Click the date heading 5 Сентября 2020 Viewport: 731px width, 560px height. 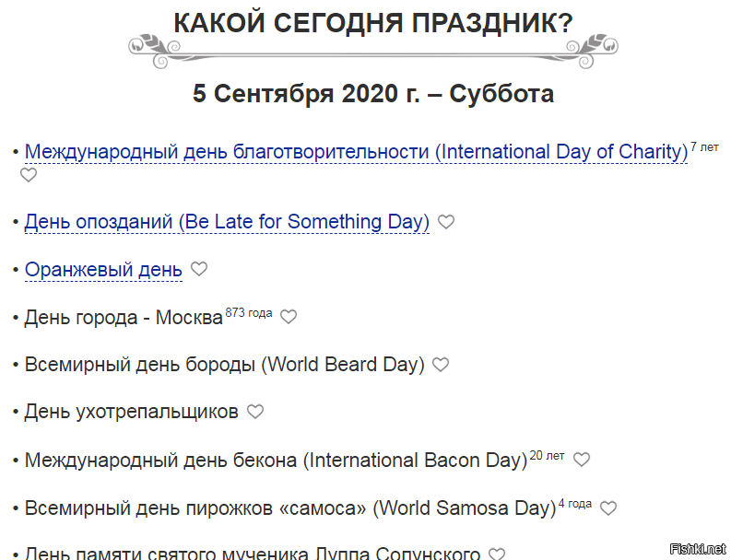click(x=372, y=94)
